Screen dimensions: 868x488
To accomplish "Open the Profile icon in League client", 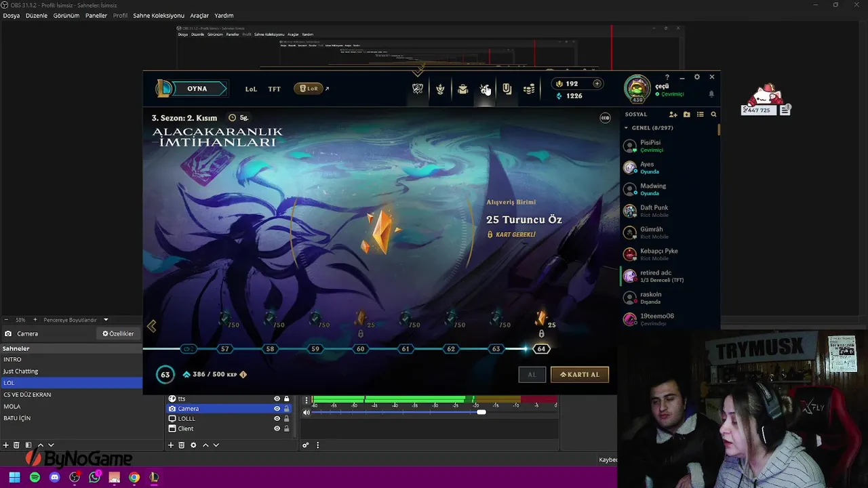I will (x=440, y=89).
